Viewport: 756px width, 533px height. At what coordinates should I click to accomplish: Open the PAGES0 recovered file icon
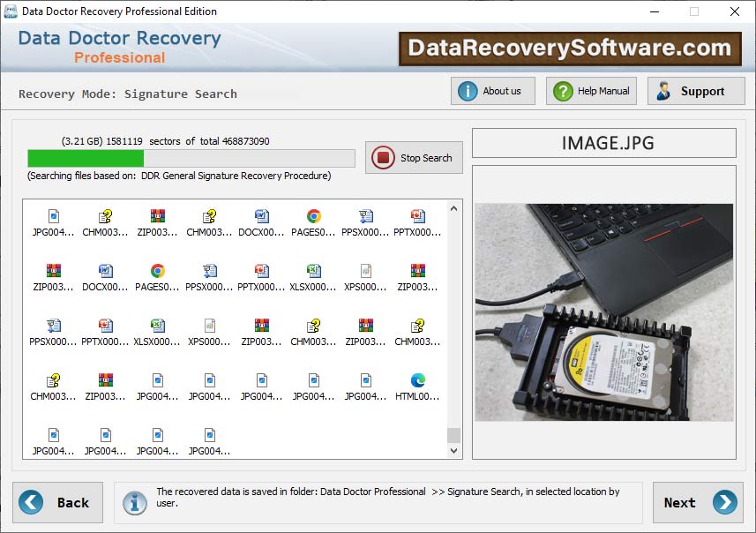(x=313, y=214)
